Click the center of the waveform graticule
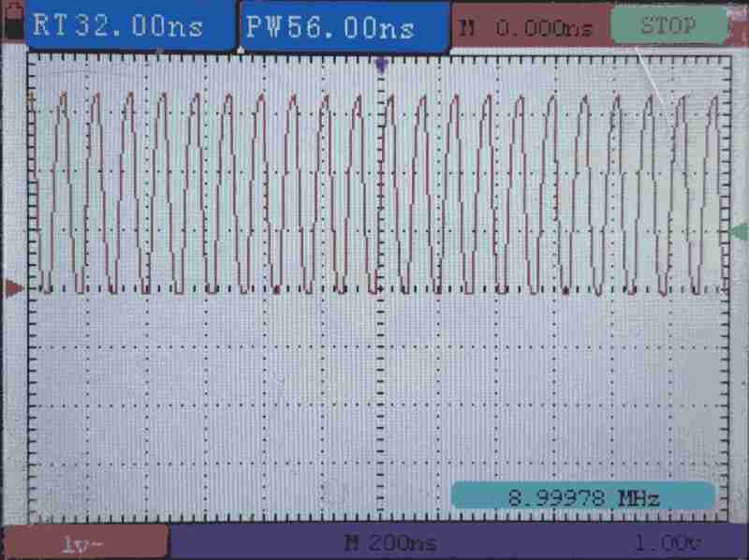Image resolution: width=749 pixels, height=560 pixels. click(380, 288)
